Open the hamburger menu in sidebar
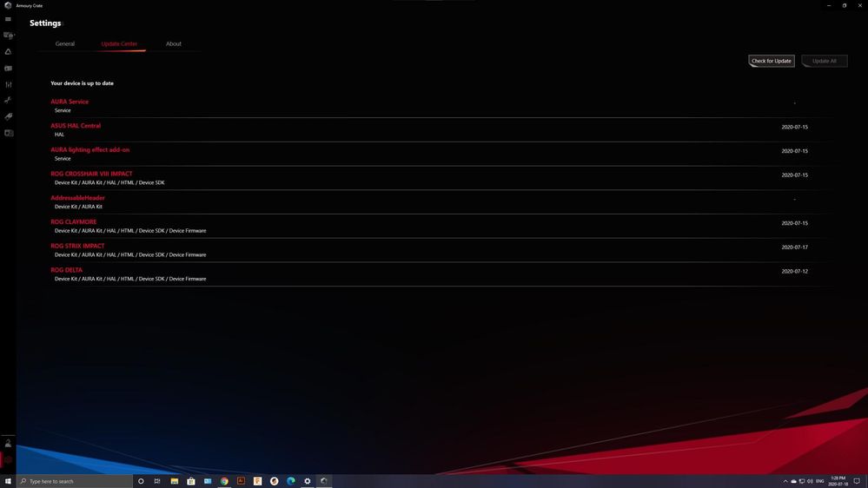The image size is (868, 488). point(8,19)
